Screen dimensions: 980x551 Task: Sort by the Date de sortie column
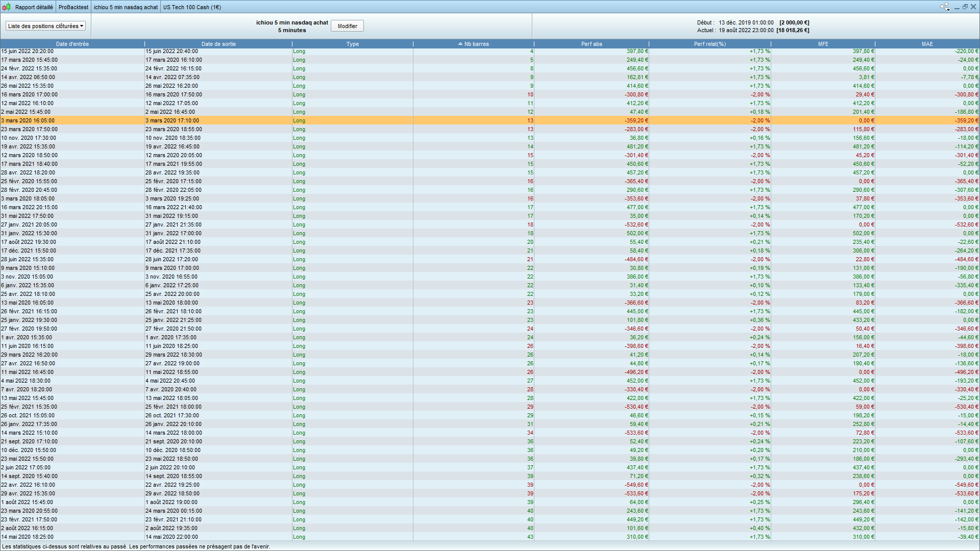[218, 44]
